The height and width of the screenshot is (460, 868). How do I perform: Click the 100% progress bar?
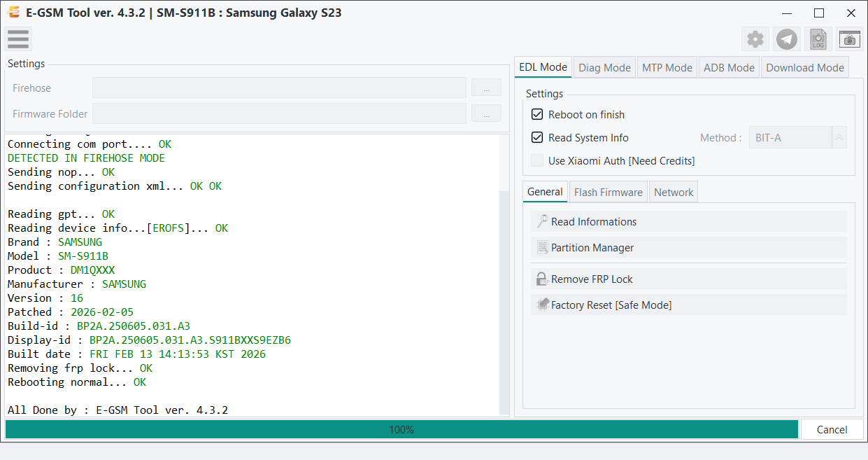pos(401,429)
